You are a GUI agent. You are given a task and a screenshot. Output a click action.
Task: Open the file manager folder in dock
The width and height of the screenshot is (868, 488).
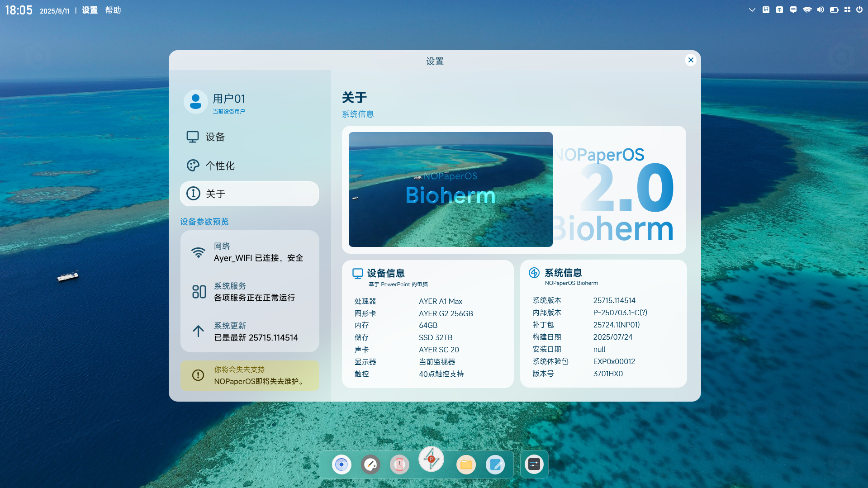click(x=466, y=464)
